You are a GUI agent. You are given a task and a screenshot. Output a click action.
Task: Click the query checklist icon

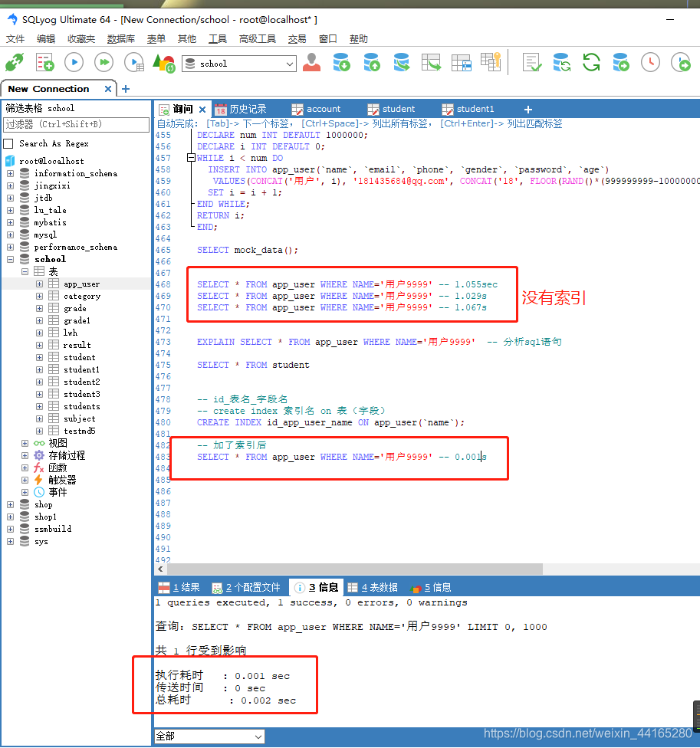point(531,63)
